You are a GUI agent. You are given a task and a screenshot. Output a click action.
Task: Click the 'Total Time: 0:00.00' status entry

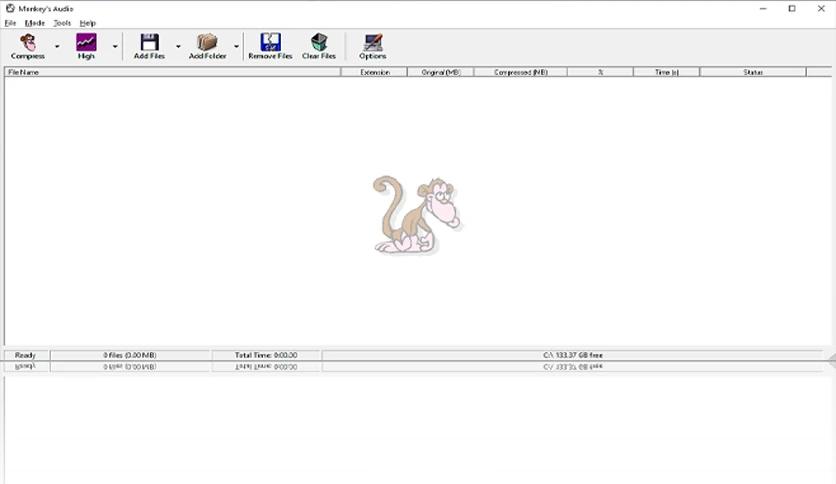point(266,355)
